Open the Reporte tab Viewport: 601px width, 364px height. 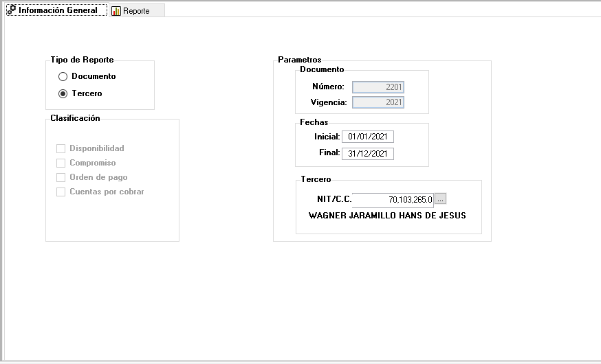[x=136, y=11]
